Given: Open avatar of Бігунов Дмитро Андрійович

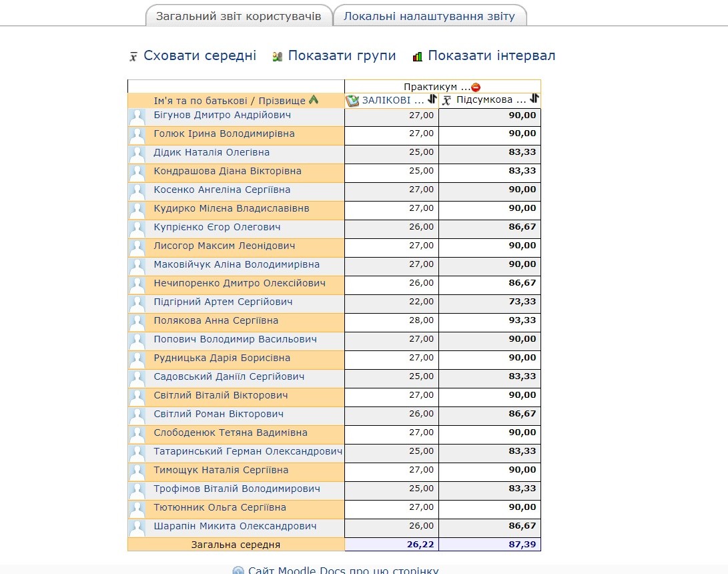Looking at the screenshot, I should click(137, 117).
